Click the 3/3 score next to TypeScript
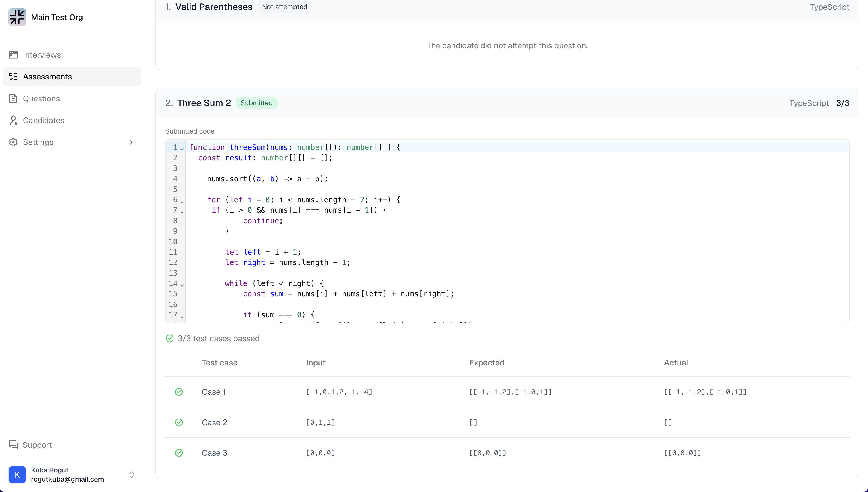 (843, 103)
